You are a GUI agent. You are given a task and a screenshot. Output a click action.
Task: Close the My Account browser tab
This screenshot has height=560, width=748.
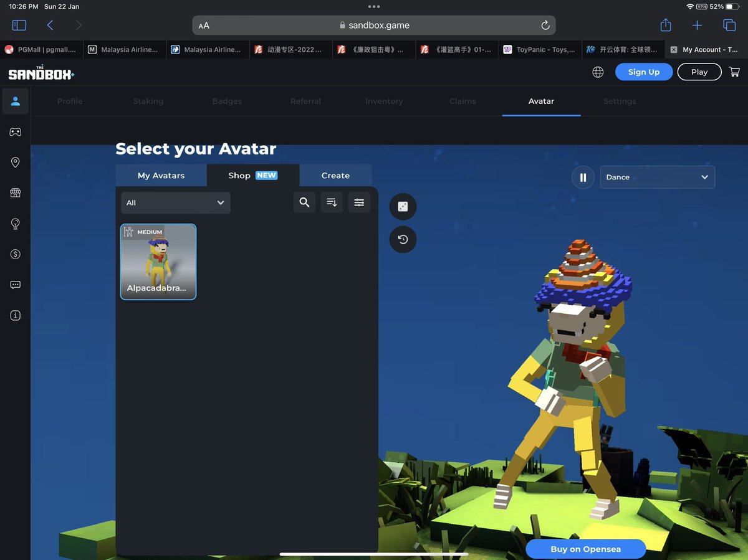[674, 50]
